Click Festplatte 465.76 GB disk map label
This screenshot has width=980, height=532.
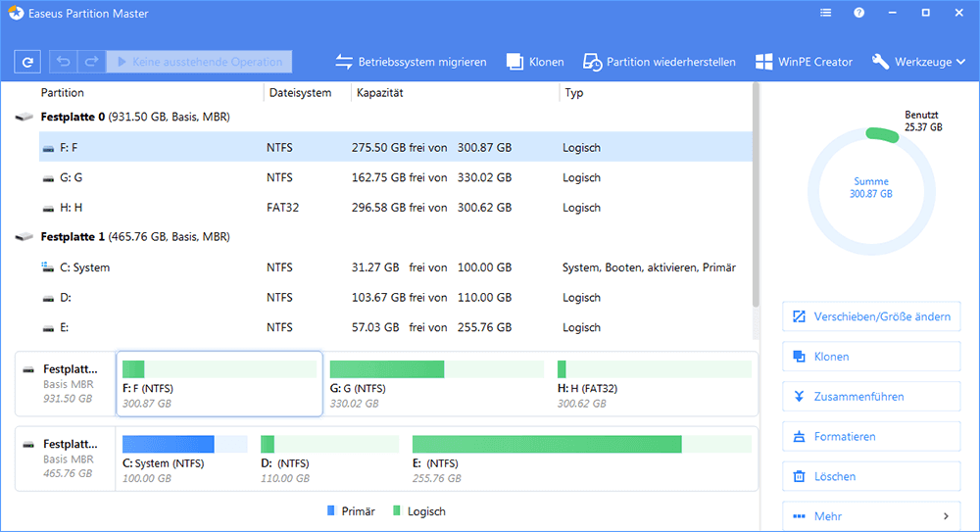[x=66, y=459]
